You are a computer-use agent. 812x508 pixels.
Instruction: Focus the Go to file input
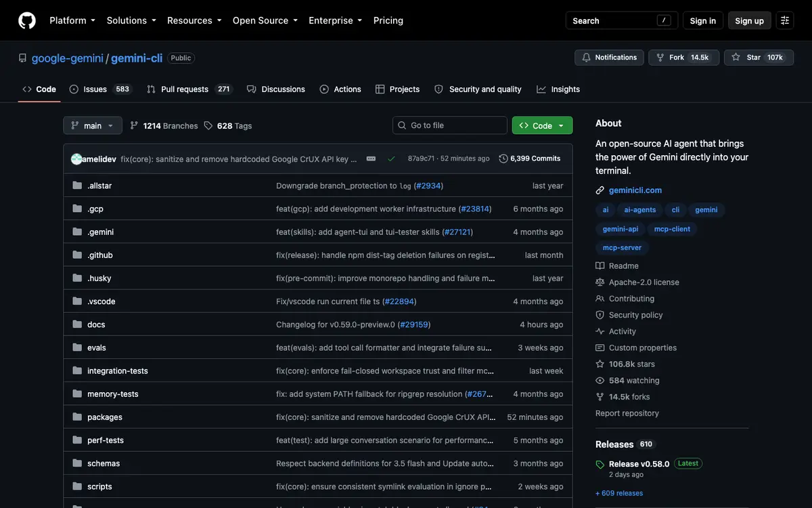point(450,125)
